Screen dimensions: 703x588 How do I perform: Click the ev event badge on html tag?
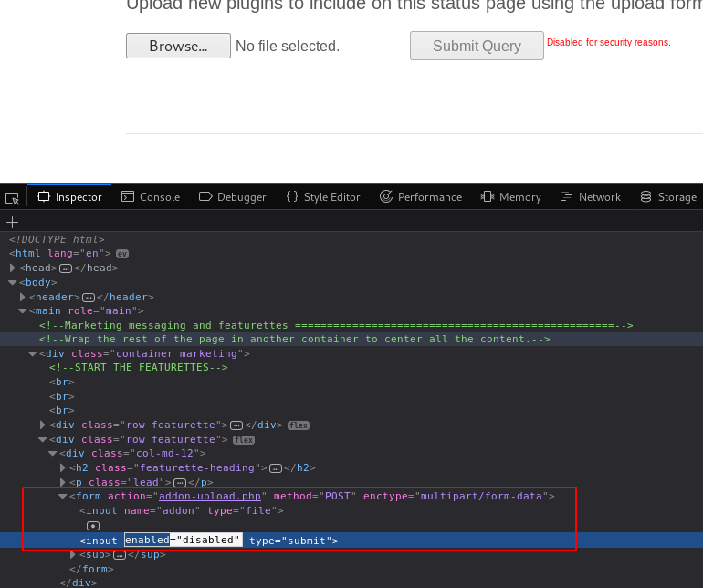(x=122, y=254)
